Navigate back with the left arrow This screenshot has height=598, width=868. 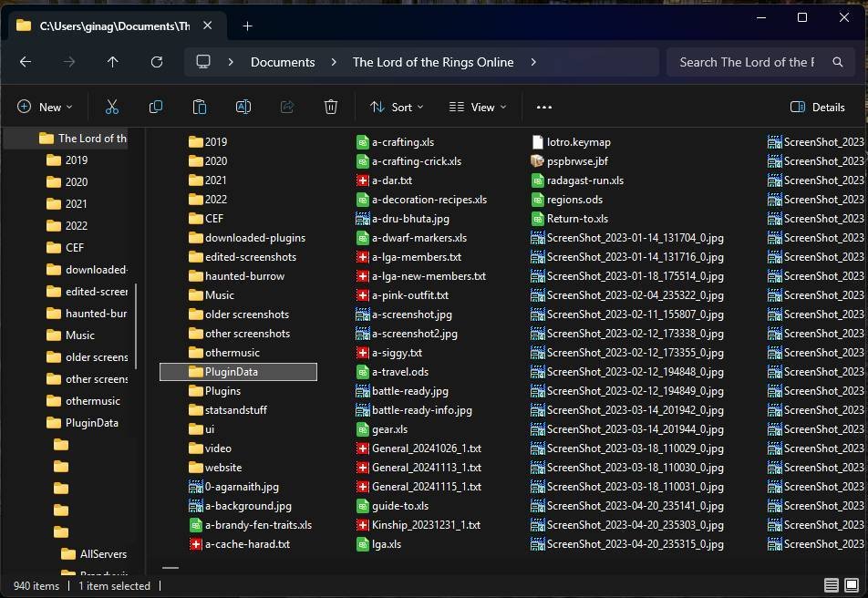26,62
